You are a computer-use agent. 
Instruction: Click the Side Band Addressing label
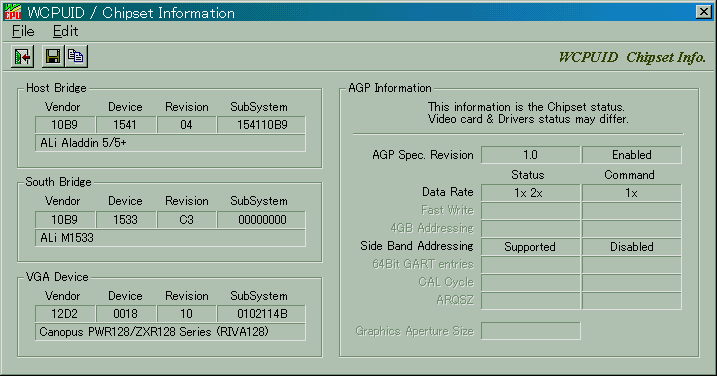click(417, 246)
